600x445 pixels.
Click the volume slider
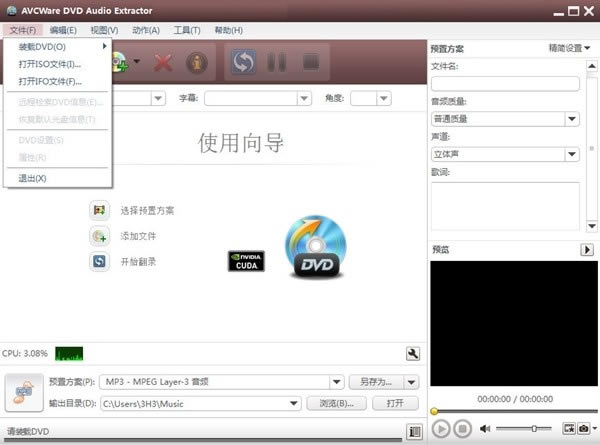coord(523,429)
